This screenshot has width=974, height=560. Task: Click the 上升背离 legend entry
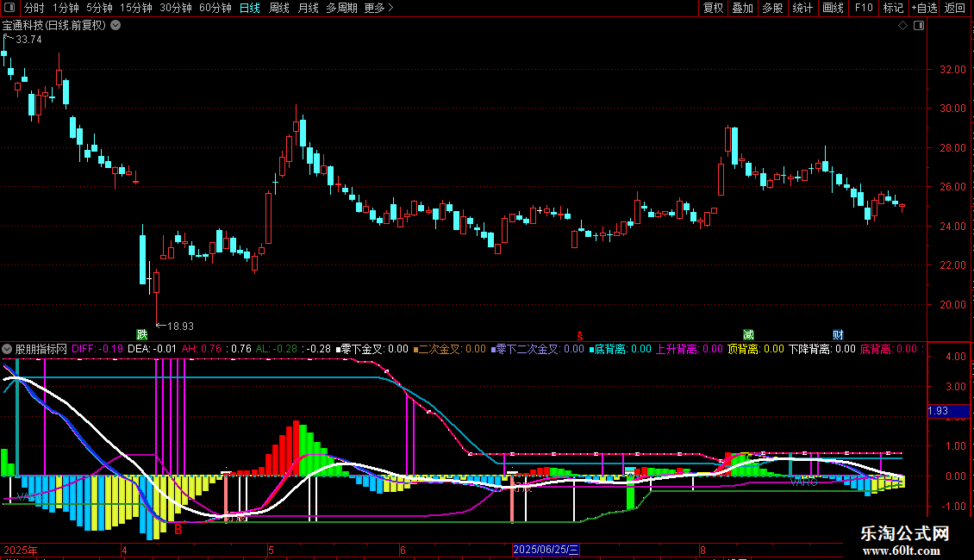point(690,350)
